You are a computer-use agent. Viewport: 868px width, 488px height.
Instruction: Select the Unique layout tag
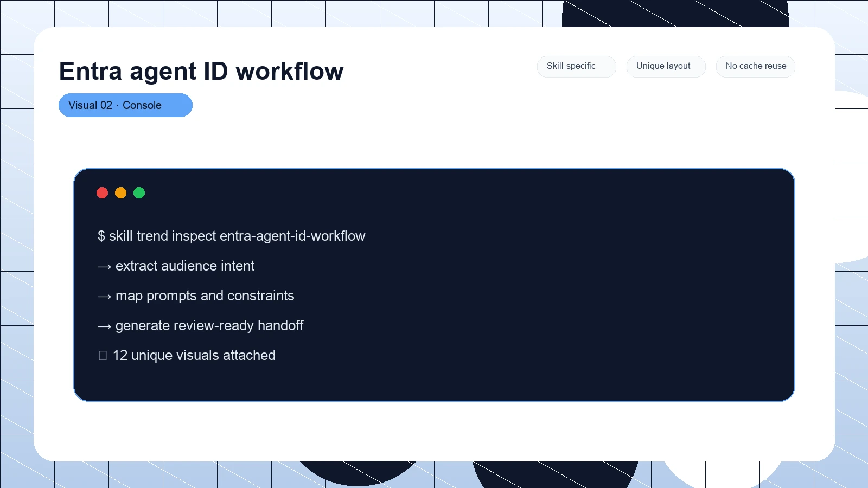pyautogui.click(x=666, y=66)
